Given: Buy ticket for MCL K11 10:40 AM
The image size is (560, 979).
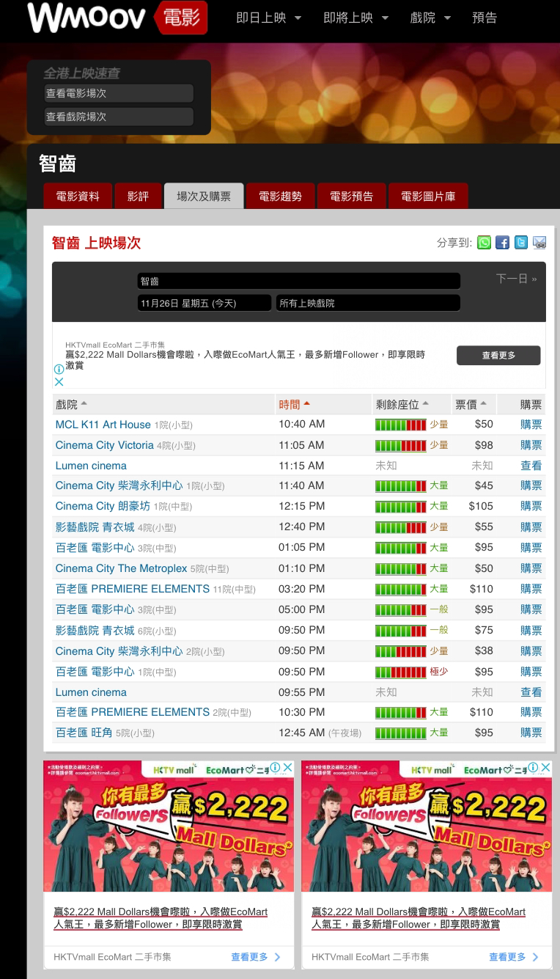Looking at the screenshot, I should pos(531,425).
